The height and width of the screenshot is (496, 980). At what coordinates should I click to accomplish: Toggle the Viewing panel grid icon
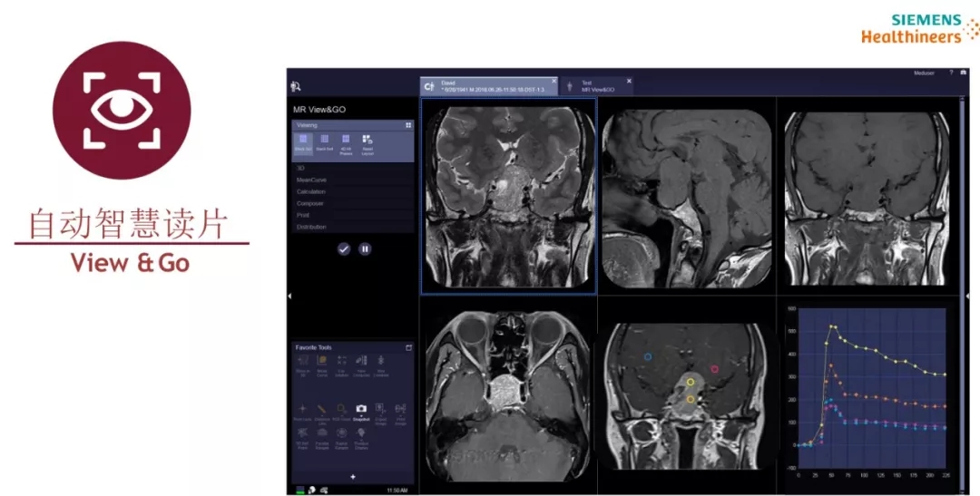pyautogui.click(x=408, y=125)
